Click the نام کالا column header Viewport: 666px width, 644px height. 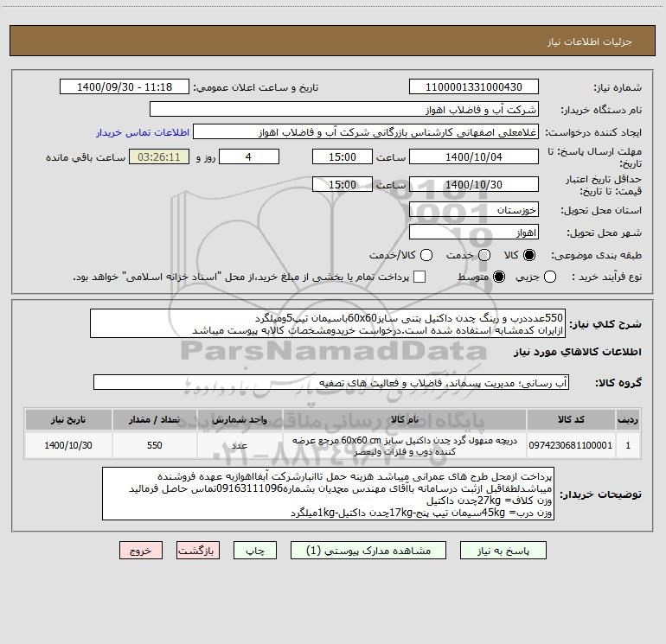(x=405, y=419)
